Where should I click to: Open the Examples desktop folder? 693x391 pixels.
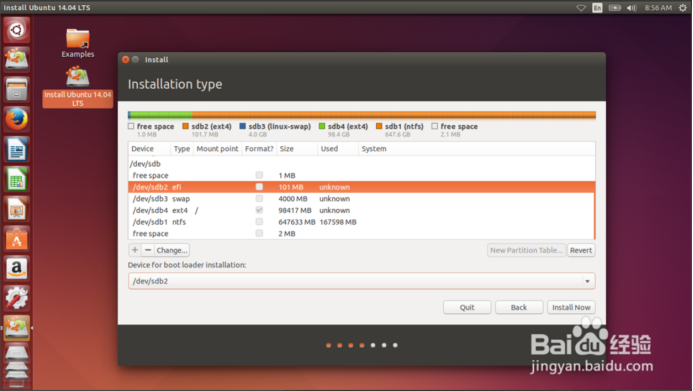(78, 43)
